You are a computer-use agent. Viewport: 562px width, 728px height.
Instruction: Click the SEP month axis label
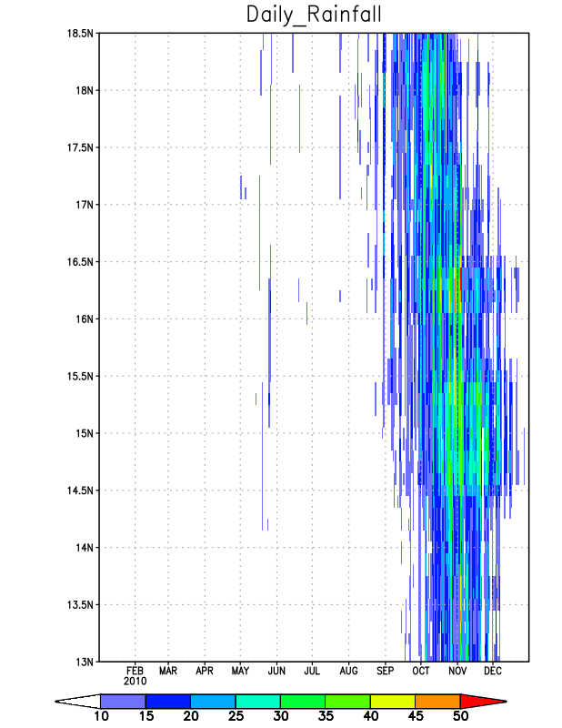click(x=386, y=672)
